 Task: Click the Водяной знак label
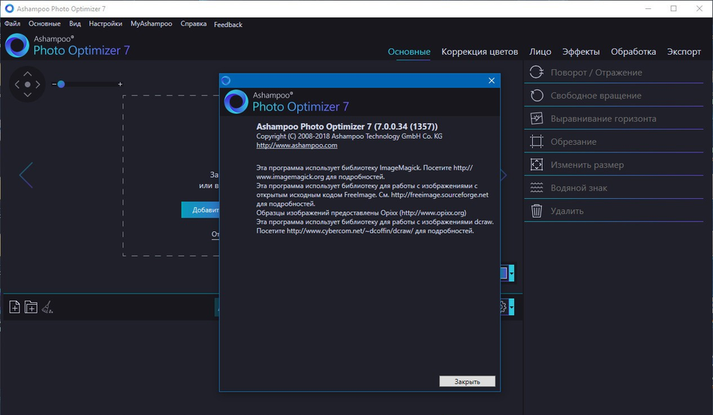[578, 188]
